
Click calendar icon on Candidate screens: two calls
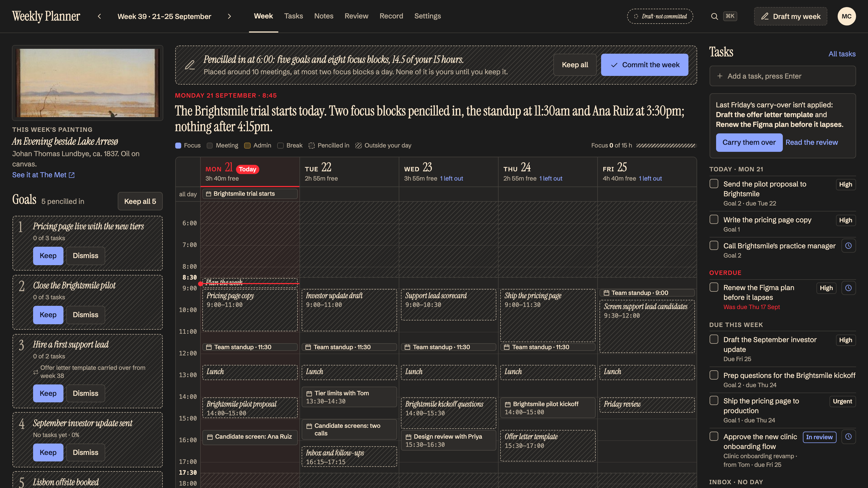point(309,426)
